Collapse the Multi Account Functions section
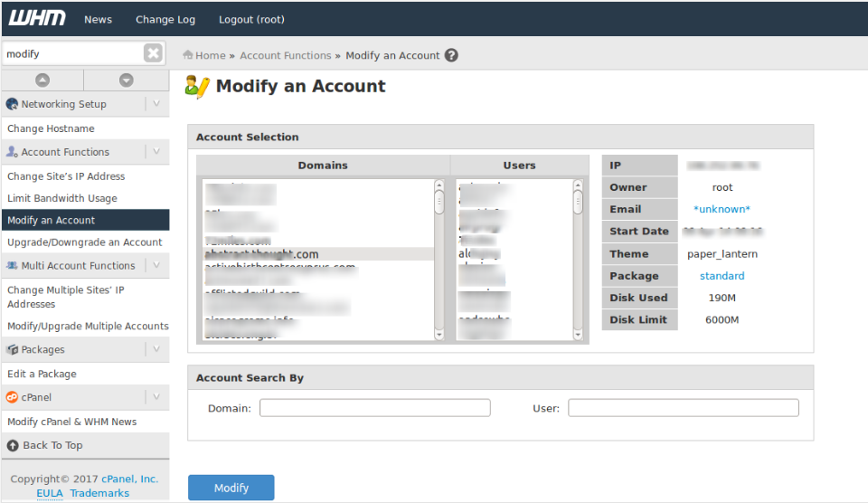Image resolution: width=868 pixels, height=503 pixels. [x=156, y=266]
